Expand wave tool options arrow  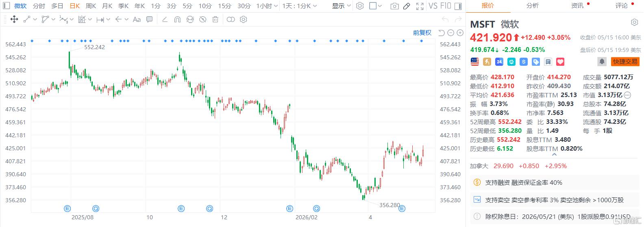coord(71,19)
